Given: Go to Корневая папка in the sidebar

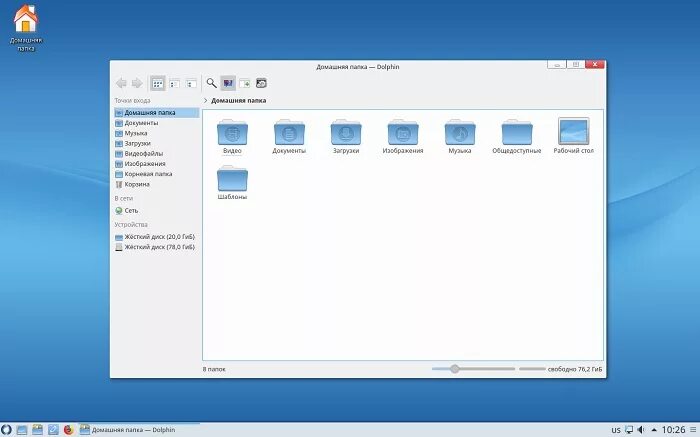Looking at the screenshot, I should coord(156,174).
